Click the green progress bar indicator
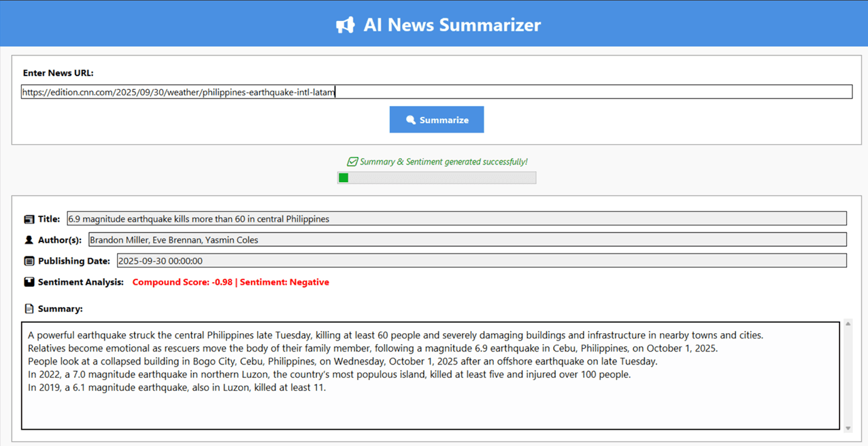This screenshot has width=868, height=446. 344,177
